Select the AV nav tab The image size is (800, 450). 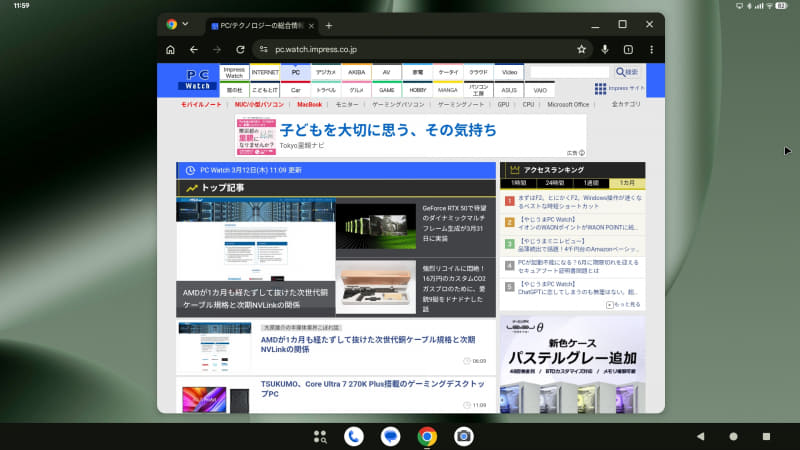pyautogui.click(x=387, y=72)
